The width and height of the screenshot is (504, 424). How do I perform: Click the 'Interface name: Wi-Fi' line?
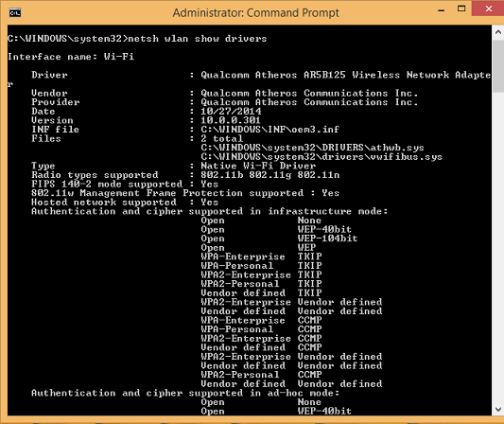(71, 57)
